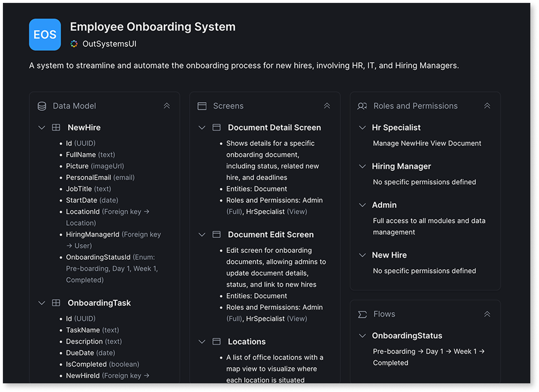Click the HiringManagerId foreign key attribute

pyautogui.click(x=114, y=240)
